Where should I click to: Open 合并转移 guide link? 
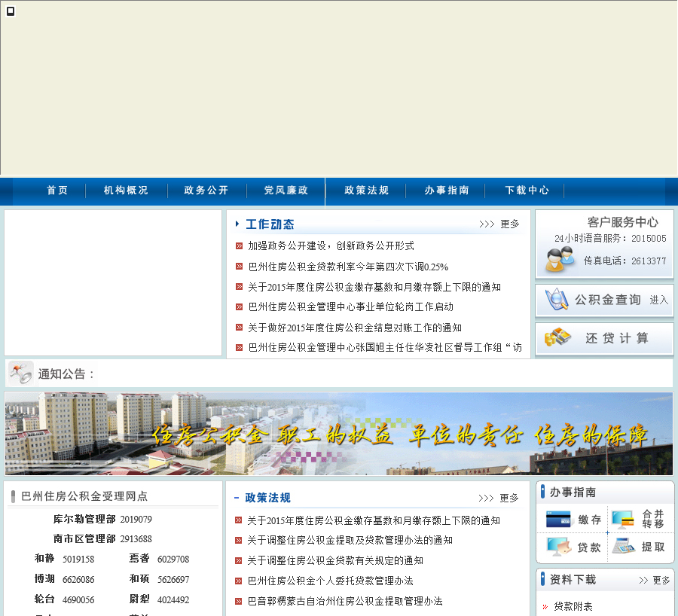[x=653, y=519]
